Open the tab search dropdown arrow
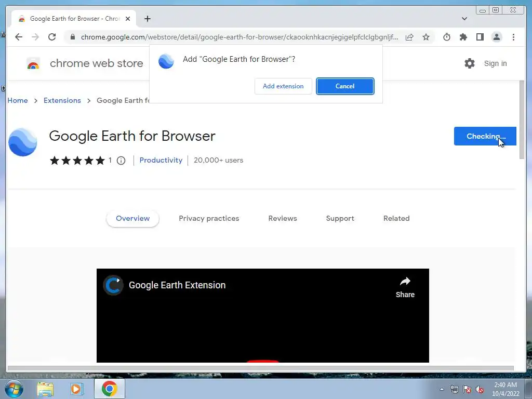The width and height of the screenshot is (532, 399). [x=464, y=19]
